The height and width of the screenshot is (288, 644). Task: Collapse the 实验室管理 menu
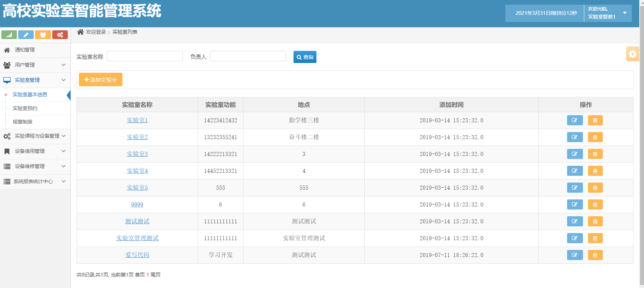click(x=35, y=80)
